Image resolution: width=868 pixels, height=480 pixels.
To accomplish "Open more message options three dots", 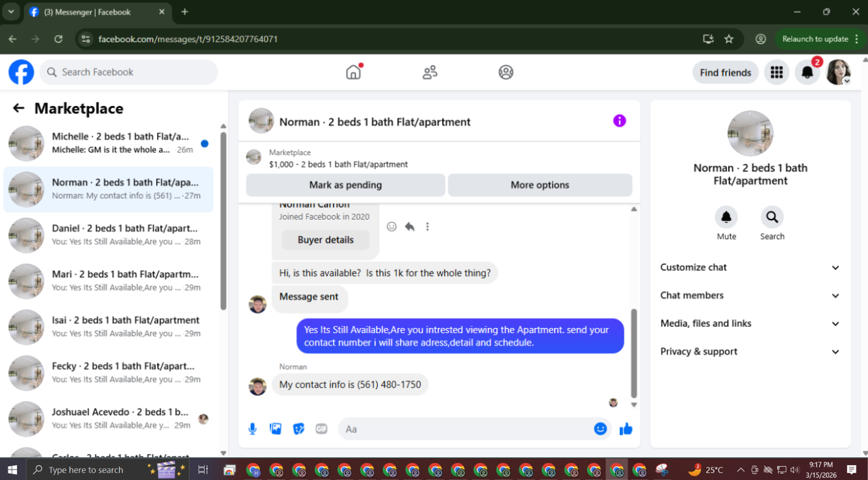I will 427,227.
